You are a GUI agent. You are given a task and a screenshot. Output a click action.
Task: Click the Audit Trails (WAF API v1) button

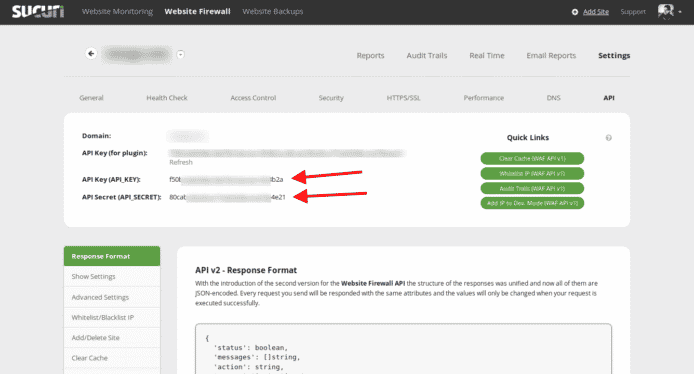[532, 189]
